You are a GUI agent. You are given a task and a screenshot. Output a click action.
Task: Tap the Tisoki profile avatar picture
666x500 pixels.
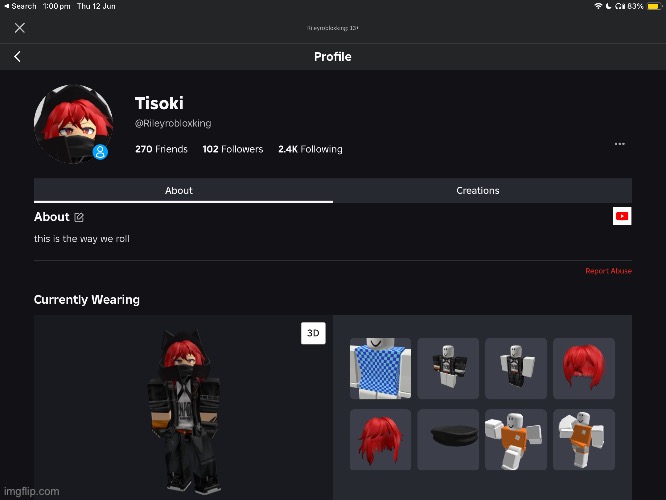tap(73, 124)
